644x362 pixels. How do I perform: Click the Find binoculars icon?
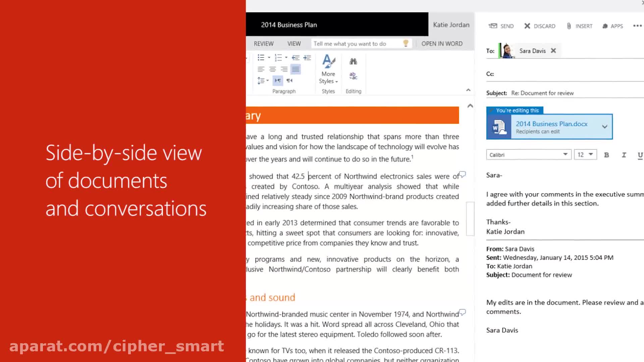pos(353,61)
